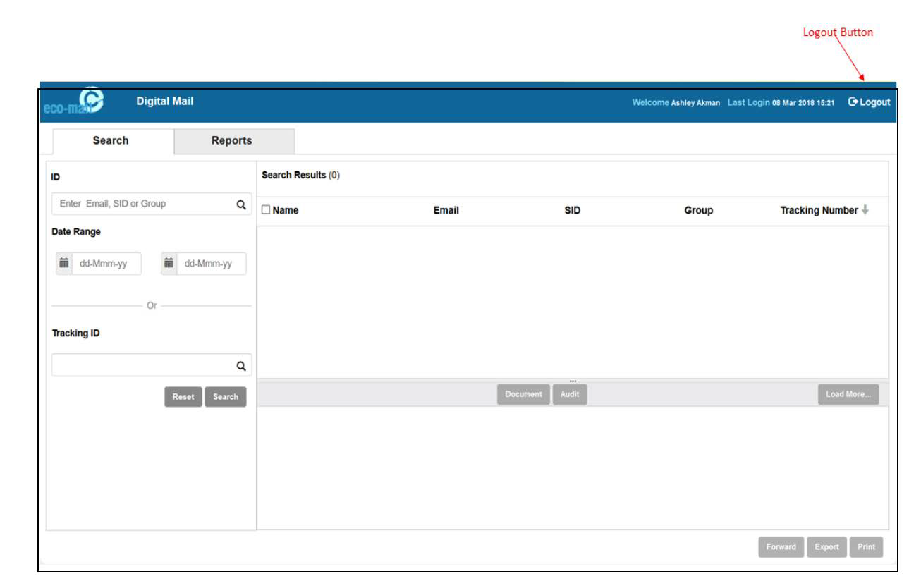
Task: Click Logout in the header
Action: (869, 102)
